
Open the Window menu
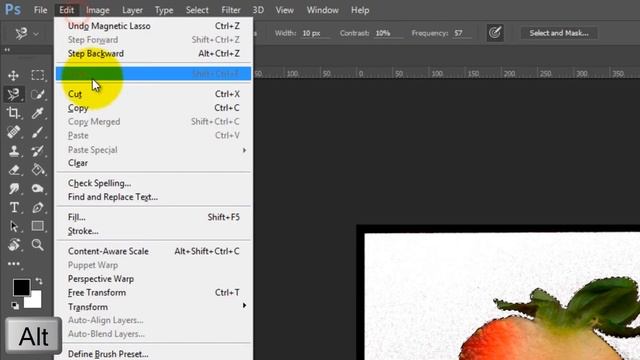click(x=322, y=10)
